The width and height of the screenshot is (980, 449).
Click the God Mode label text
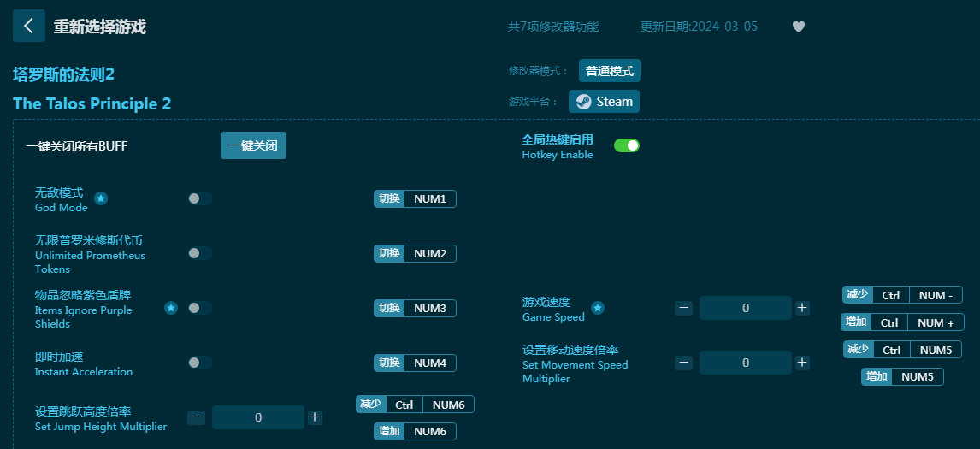point(62,208)
